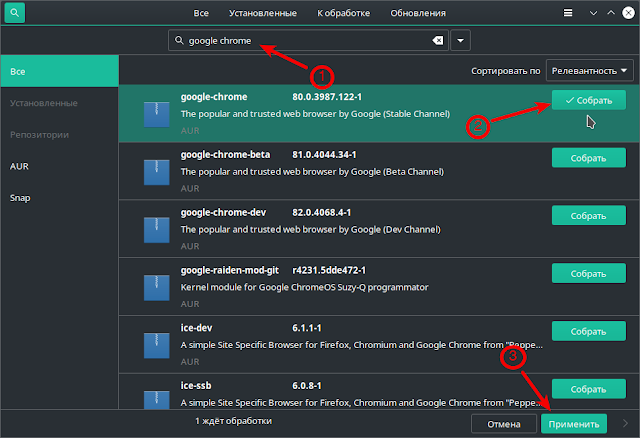Click the Dev Channel description text

click(311, 229)
